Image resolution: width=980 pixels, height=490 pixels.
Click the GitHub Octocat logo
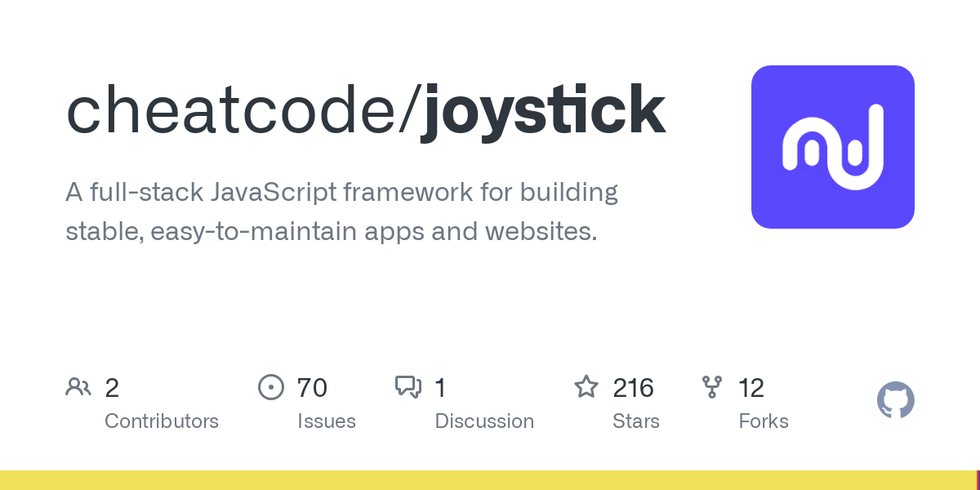point(895,400)
